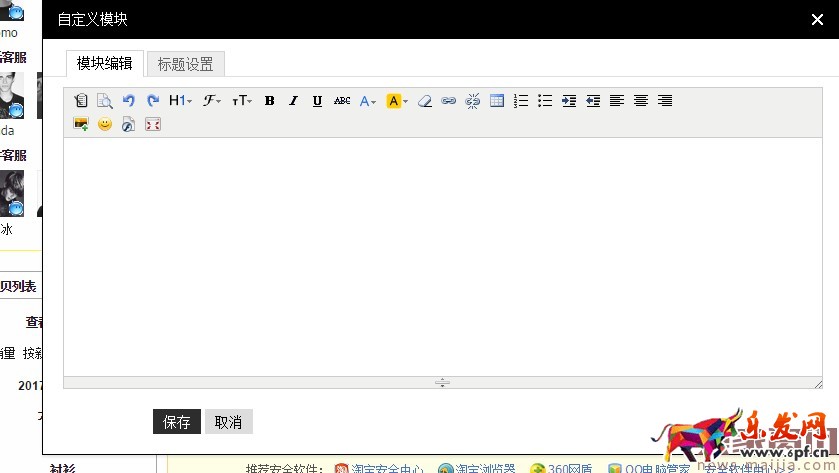
Task: Select the 模块编辑 tab
Action: click(104, 63)
